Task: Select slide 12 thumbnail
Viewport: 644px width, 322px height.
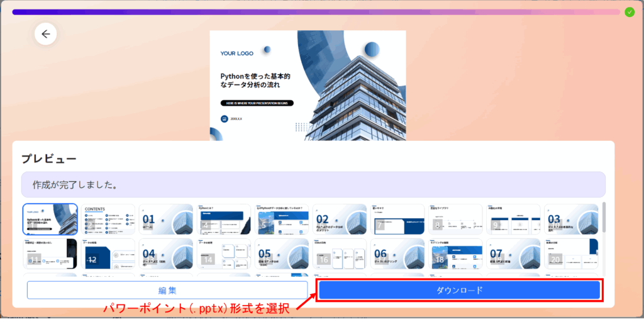Action: click(108, 254)
